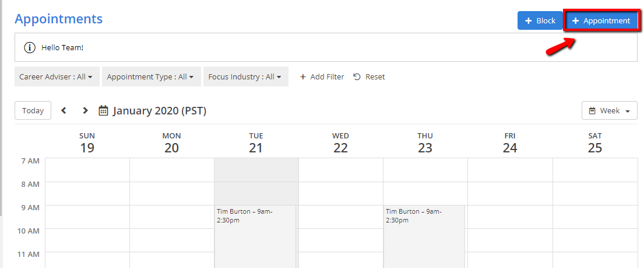This screenshot has width=644, height=268.
Task: Select the Tuesday 21 column header
Action: [256, 143]
